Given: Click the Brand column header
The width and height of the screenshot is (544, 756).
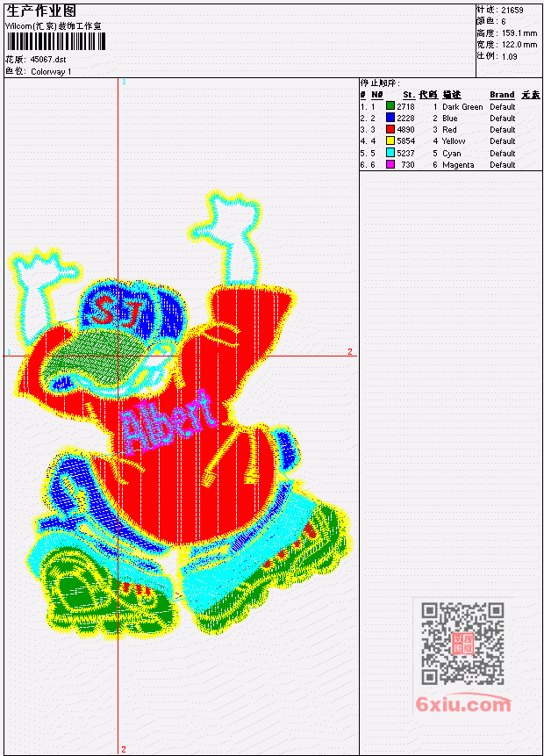Looking at the screenshot, I should coord(502,95).
